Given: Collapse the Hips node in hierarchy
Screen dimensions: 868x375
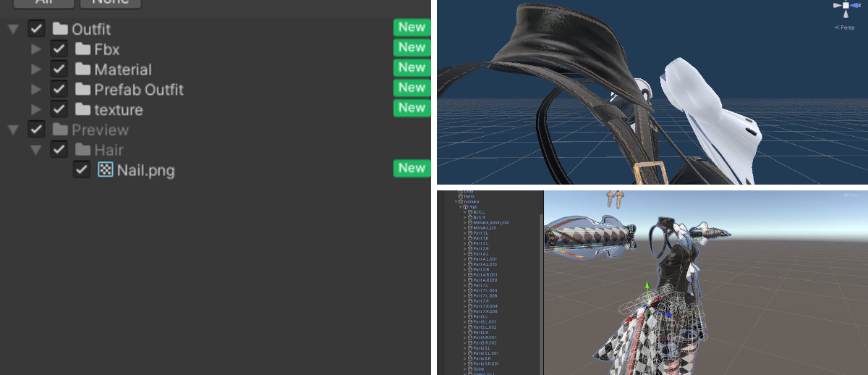Looking at the screenshot, I should 461,207.
